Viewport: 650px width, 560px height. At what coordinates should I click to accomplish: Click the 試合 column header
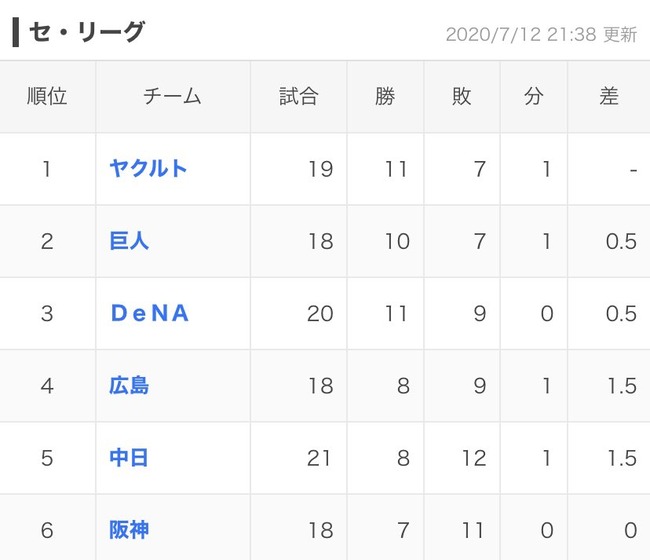coord(298,96)
